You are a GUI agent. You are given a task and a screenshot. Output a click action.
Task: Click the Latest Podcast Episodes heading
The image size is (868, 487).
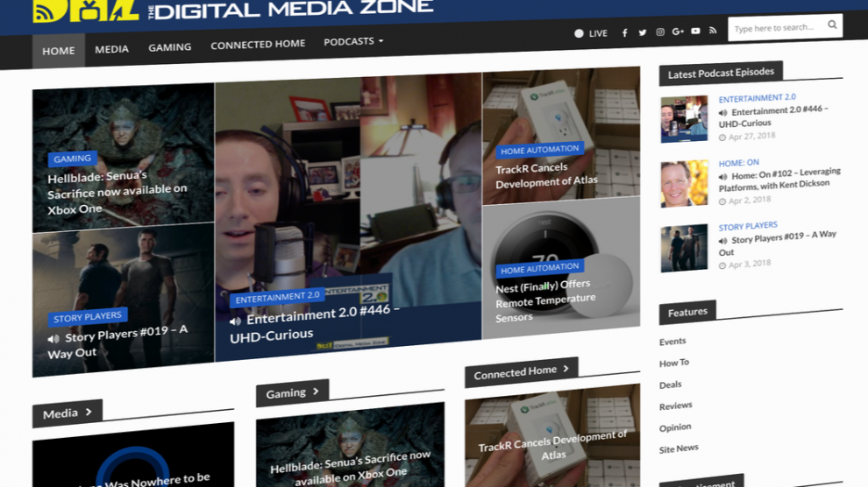click(x=721, y=73)
